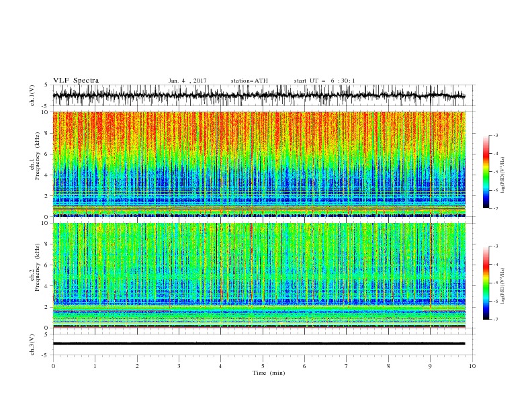The width and height of the screenshot is (532, 411).
Task: Click the date 'Jan. 4 , 2017'
Action: click(x=187, y=81)
